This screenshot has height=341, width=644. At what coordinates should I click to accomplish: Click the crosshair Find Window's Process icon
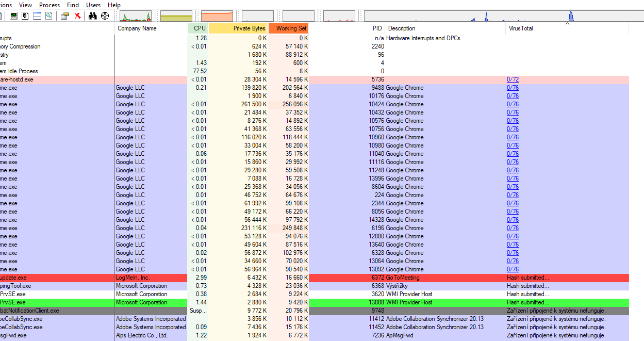[x=105, y=16]
